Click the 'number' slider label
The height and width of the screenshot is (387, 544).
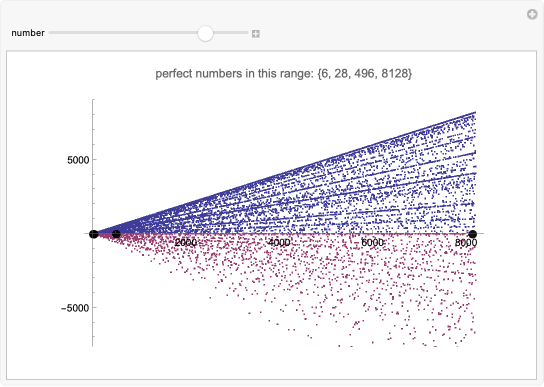point(28,33)
